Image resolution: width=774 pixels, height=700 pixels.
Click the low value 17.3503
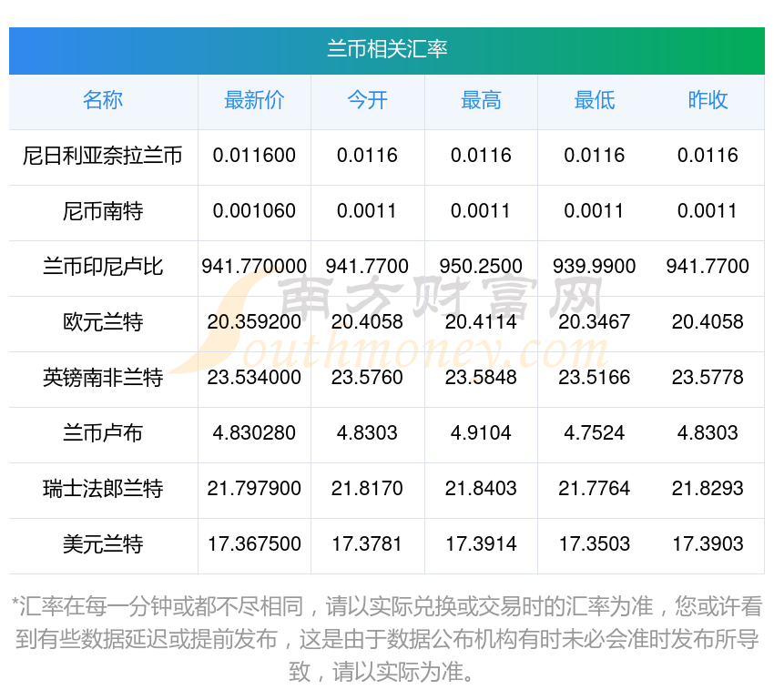[x=595, y=544]
